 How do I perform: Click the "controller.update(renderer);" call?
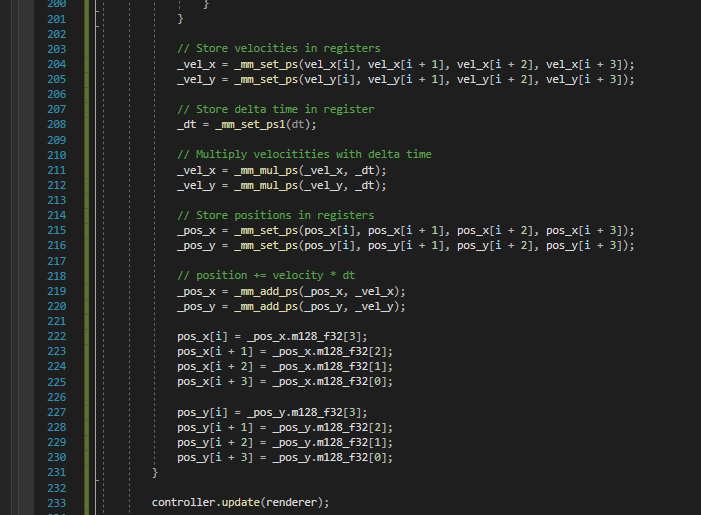tap(241, 502)
